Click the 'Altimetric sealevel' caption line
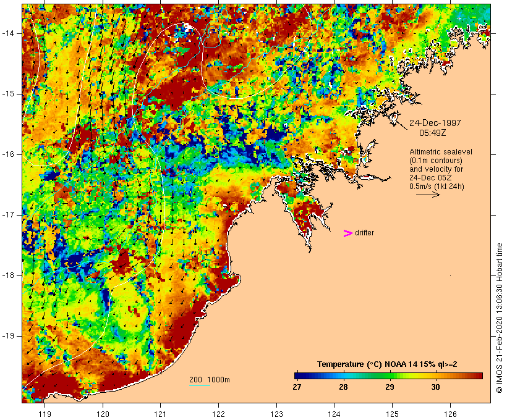 click(x=441, y=152)
